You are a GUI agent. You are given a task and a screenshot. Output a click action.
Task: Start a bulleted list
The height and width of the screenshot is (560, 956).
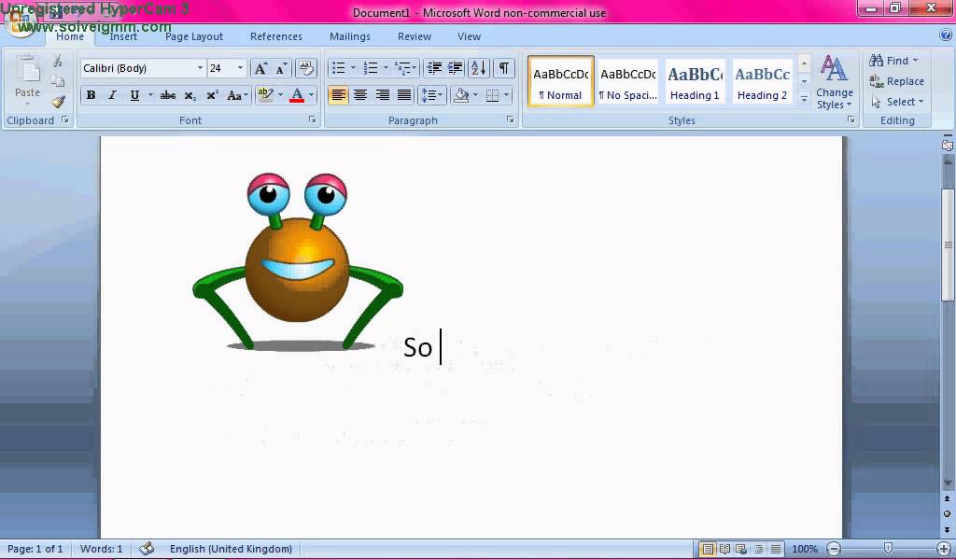point(339,68)
